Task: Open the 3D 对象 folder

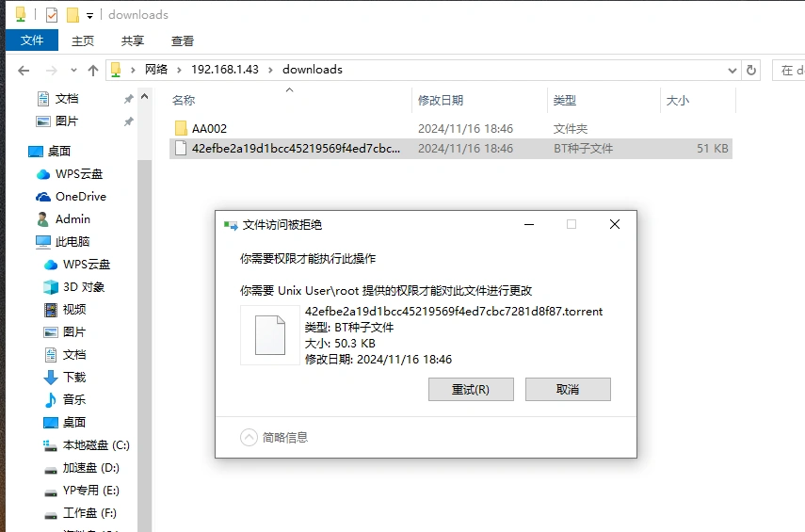Action: [x=83, y=287]
